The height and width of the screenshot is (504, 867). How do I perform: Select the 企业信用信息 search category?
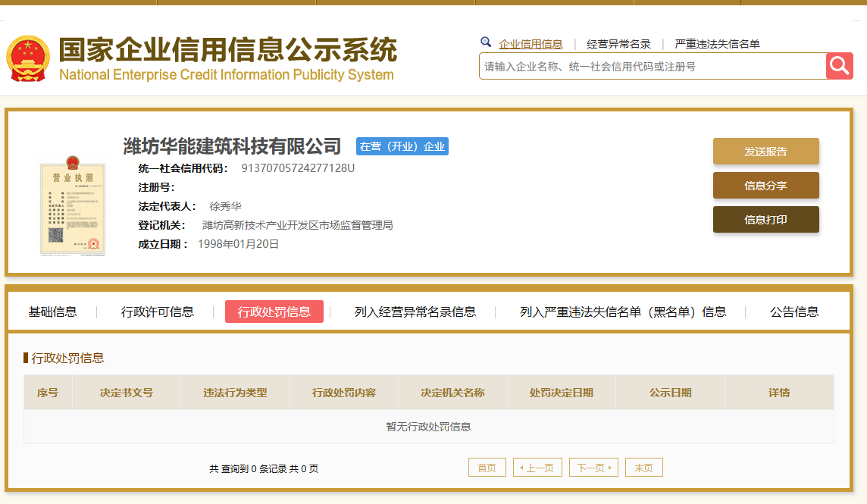click(x=531, y=44)
